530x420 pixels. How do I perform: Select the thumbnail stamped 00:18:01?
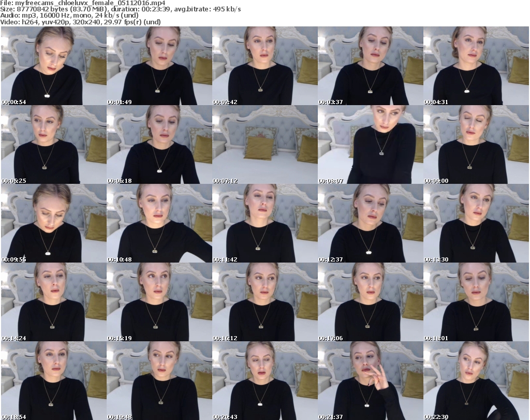(x=476, y=302)
